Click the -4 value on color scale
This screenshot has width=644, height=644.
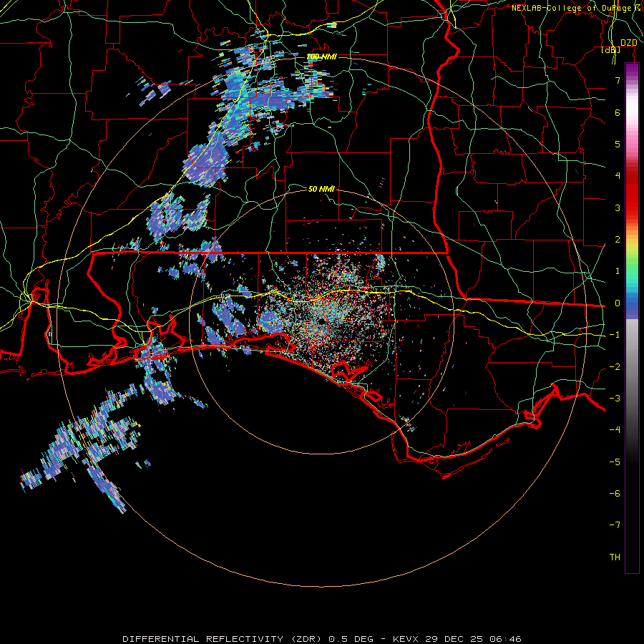click(615, 429)
